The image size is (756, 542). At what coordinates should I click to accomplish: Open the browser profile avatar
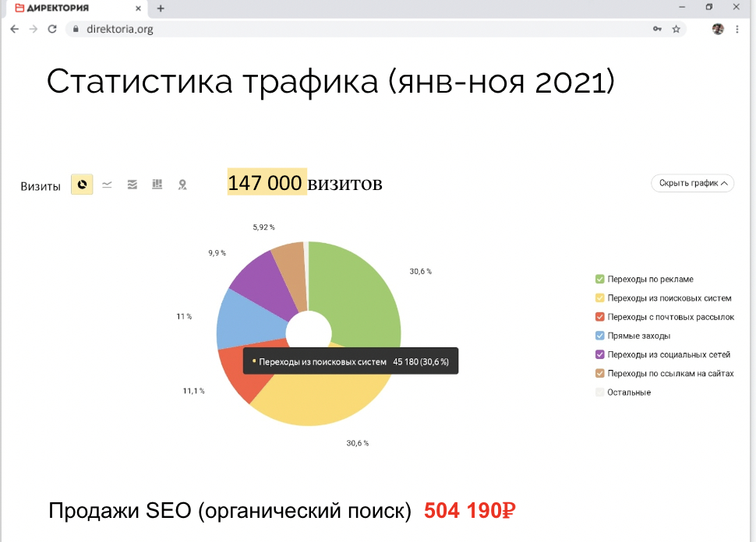718,29
